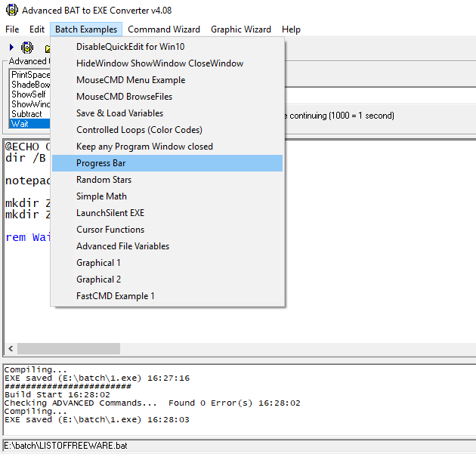This screenshot has height=454, width=476.
Task: Click the Wait description text (1000 = 1 second)
Action: click(339, 116)
